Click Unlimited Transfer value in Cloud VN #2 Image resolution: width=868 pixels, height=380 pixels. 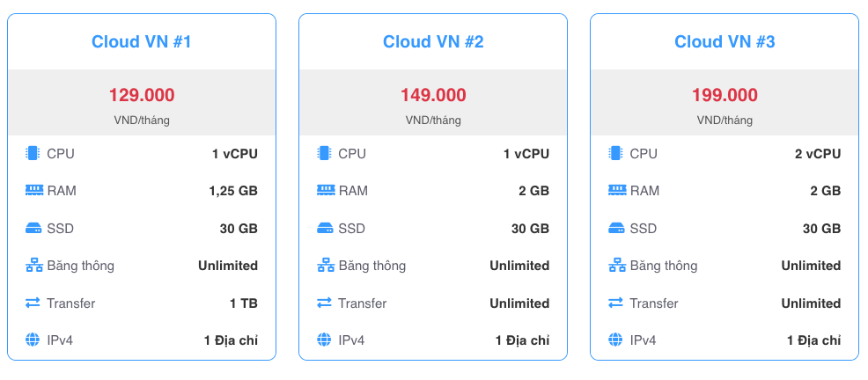pos(519,303)
